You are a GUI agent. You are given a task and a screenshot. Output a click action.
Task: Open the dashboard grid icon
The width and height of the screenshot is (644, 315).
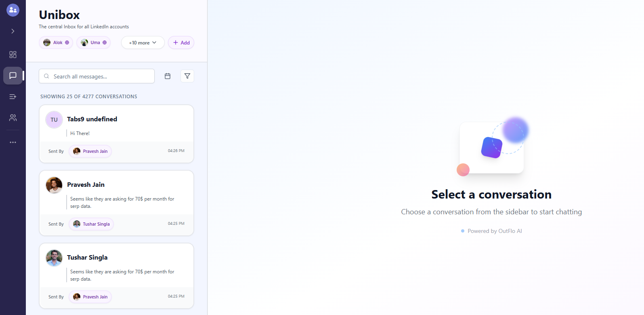13,55
